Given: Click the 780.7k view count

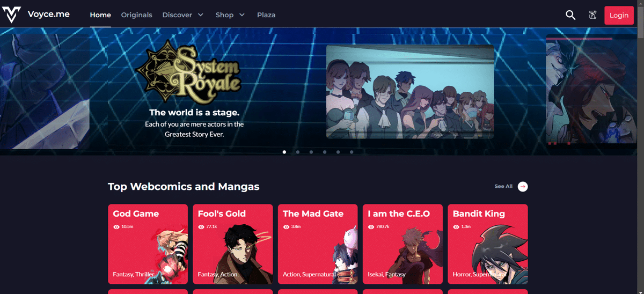Looking at the screenshot, I should [383, 227].
